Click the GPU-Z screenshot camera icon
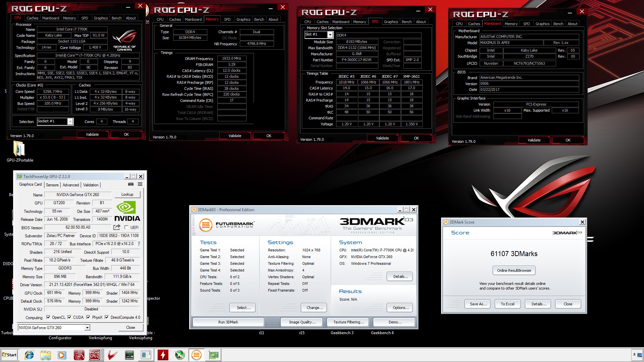644x362 pixels. [x=131, y=184]
